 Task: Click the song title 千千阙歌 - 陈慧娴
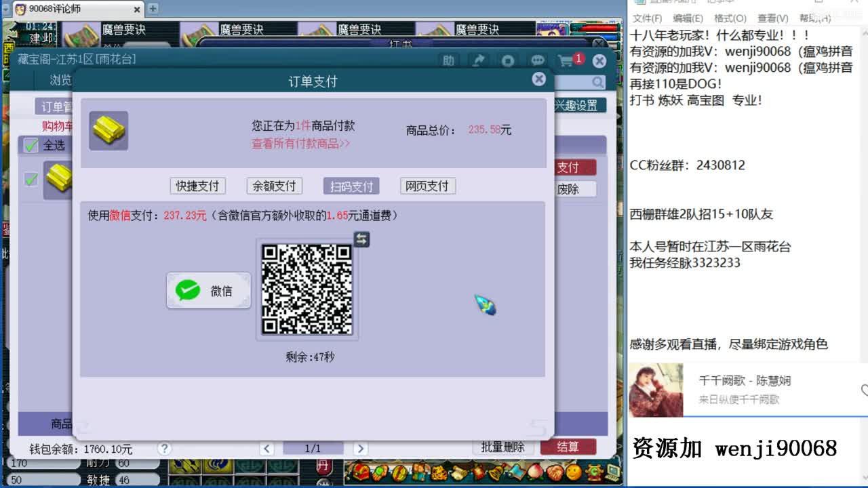[745, 381]
